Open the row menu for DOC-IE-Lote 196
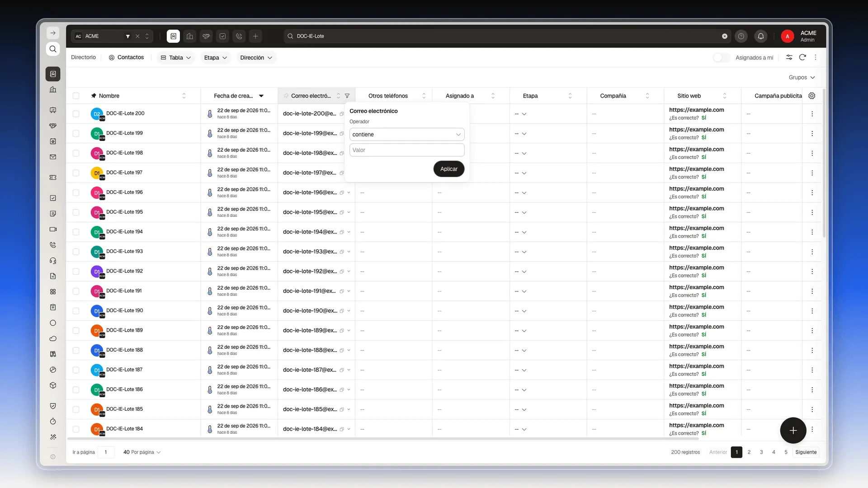The width and height of the screenshot is (868, 488). [x=812, y=192]
